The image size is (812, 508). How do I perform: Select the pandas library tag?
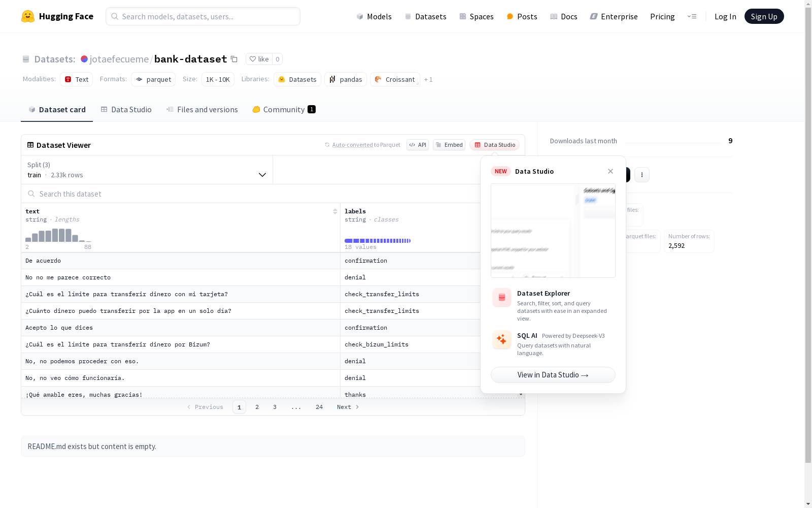(346, 80)
